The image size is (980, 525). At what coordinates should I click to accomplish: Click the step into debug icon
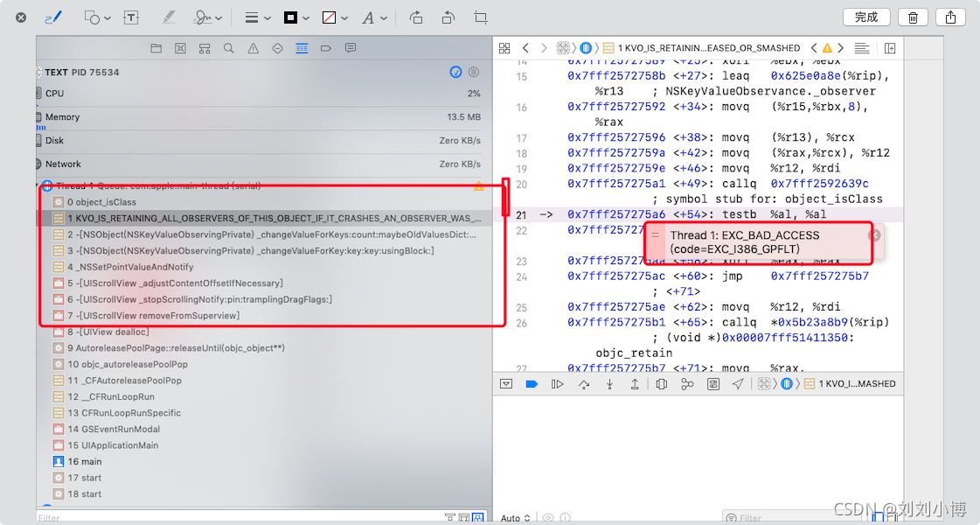(x=609, y=384)
